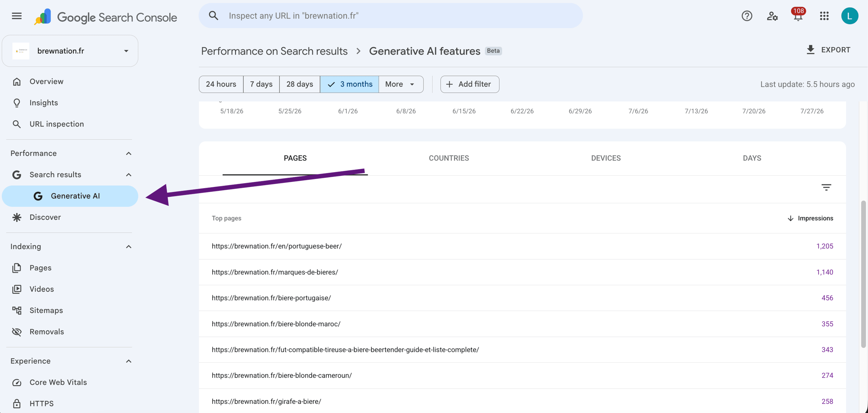Click the Export button label

click(835, 50)
